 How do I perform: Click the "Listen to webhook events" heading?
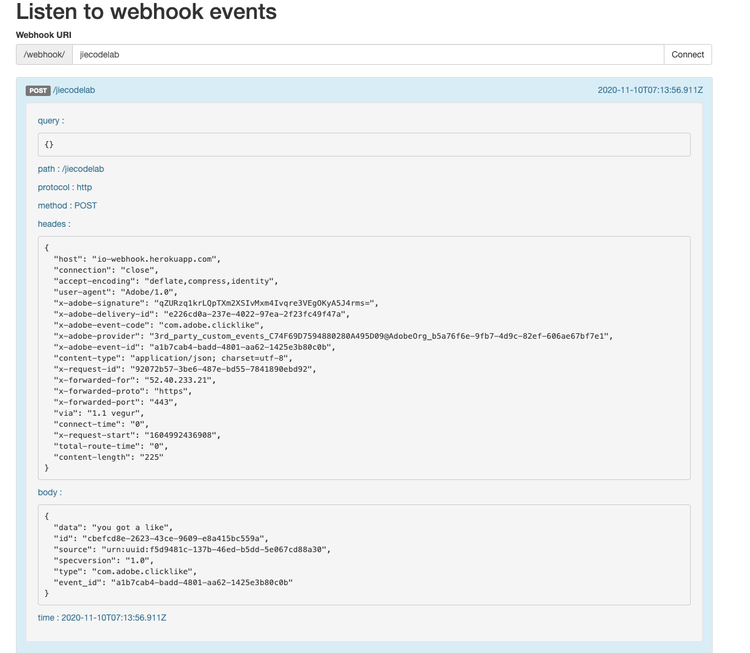point(147,13)
